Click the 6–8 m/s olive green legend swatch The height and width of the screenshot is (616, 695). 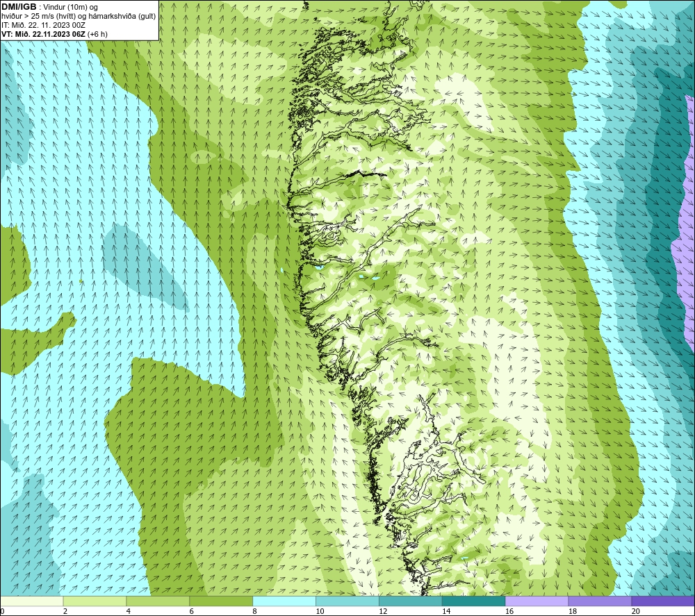point(221,601)
